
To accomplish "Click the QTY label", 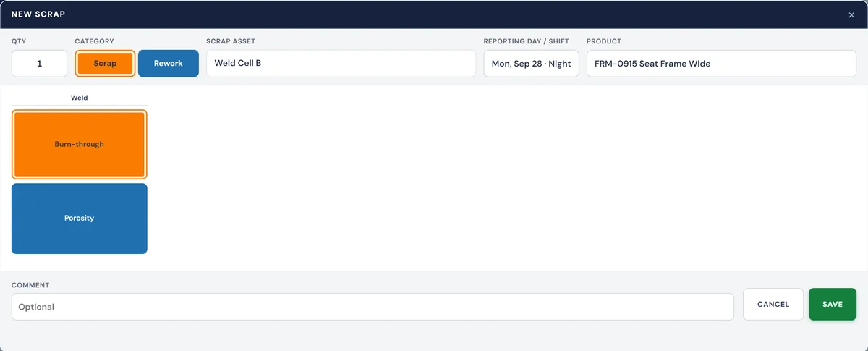I will [19, 41].
